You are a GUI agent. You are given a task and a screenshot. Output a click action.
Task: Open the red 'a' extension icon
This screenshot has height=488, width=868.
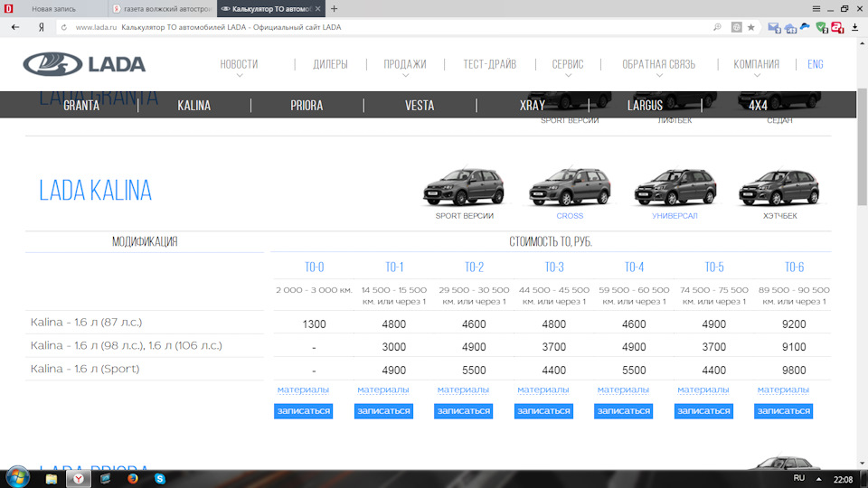coord(837,27)
